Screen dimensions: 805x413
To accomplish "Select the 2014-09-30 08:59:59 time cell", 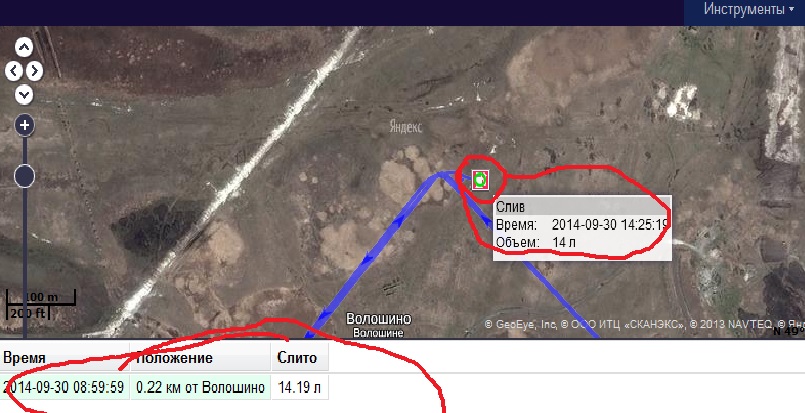I will pyautogui.click(x=65, y=387).
